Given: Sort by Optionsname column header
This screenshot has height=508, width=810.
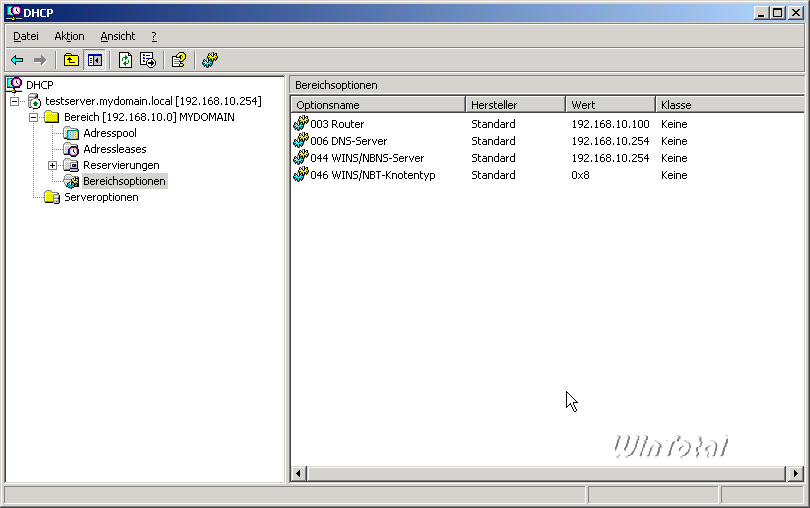Looking at the screenshot, I should pyautogui.click(x=378, y=105).
